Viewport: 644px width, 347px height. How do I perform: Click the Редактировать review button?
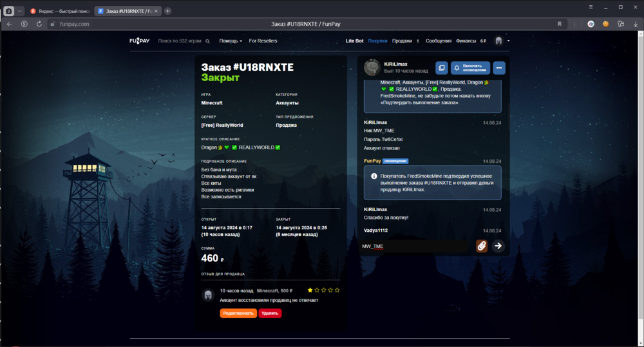pos(238,314)
